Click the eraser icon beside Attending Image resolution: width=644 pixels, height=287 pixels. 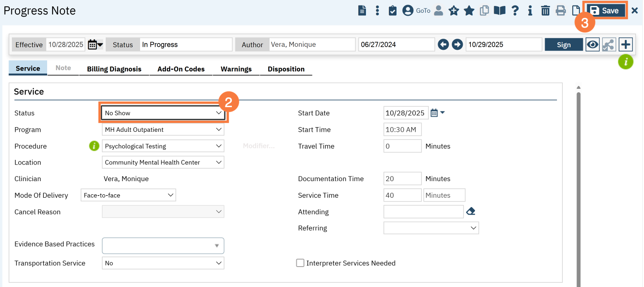(470, 211)
